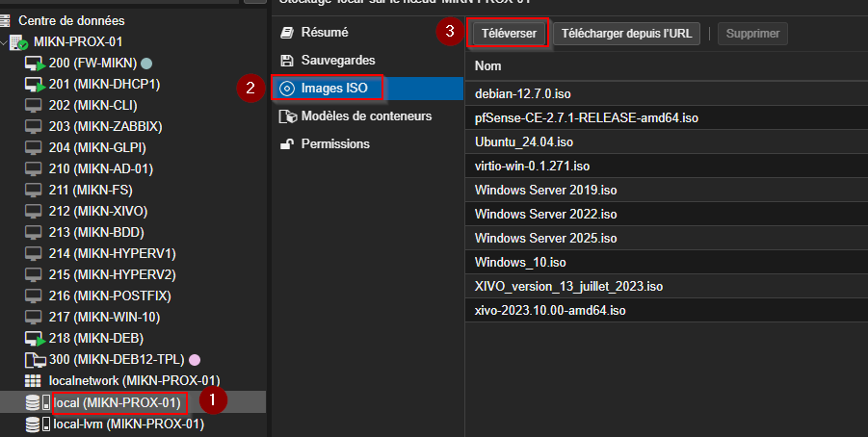Select pfSense-CE-2.7.1-RELEASE-amd64.iso
The width and height of the screenshot is (868, 437).
(x=667, y=117)
